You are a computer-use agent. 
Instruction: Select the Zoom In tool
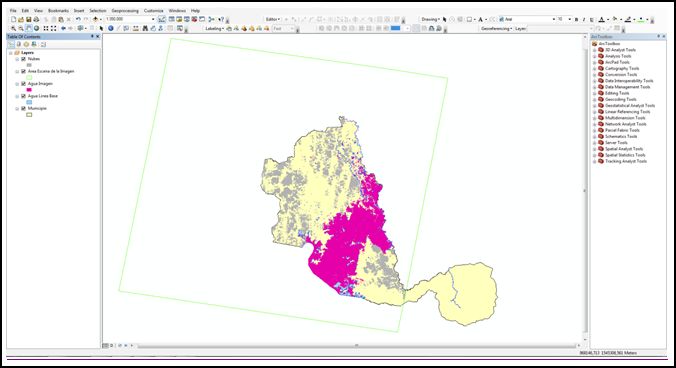coord(13,28)
